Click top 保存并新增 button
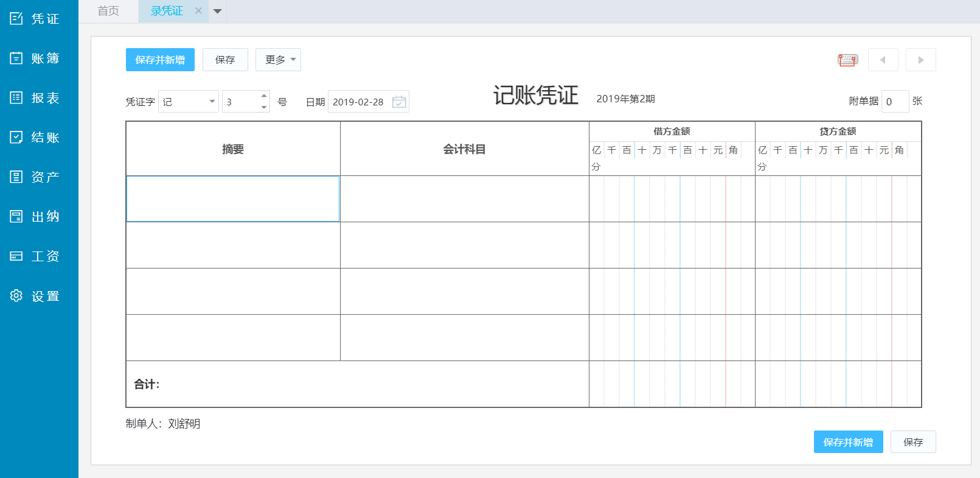This screenshot has height=478, width=980. 160,60
